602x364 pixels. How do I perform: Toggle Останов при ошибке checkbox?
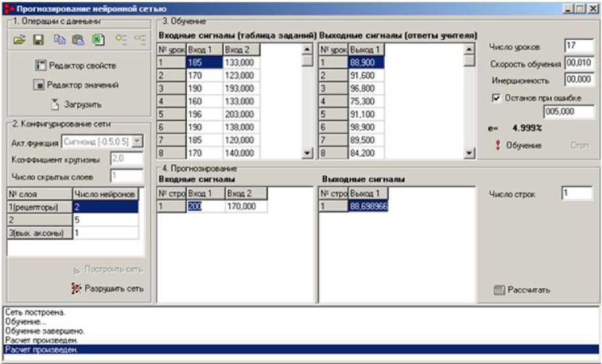tap(496, 98)
